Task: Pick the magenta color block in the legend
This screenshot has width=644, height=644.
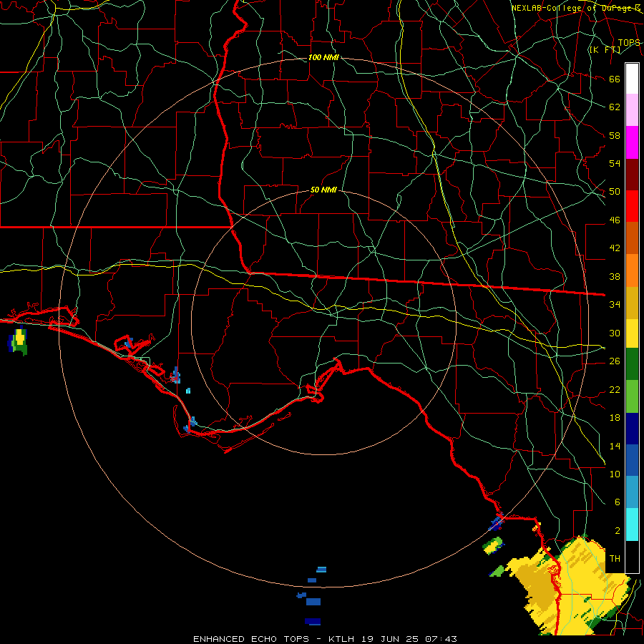Action: [632, 142]
